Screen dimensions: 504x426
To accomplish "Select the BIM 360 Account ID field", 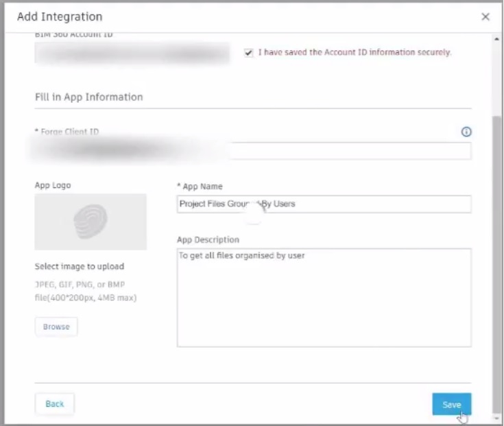I will pos(132,53).
